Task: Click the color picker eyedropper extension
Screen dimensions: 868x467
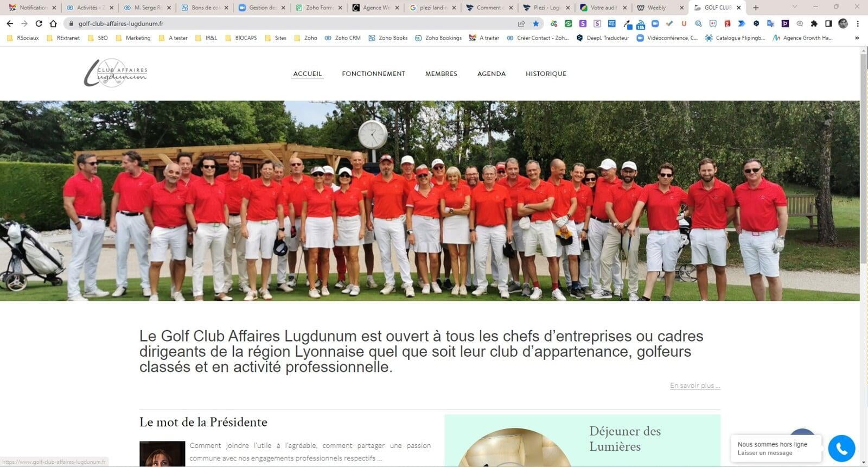Action: coord(628,24)
